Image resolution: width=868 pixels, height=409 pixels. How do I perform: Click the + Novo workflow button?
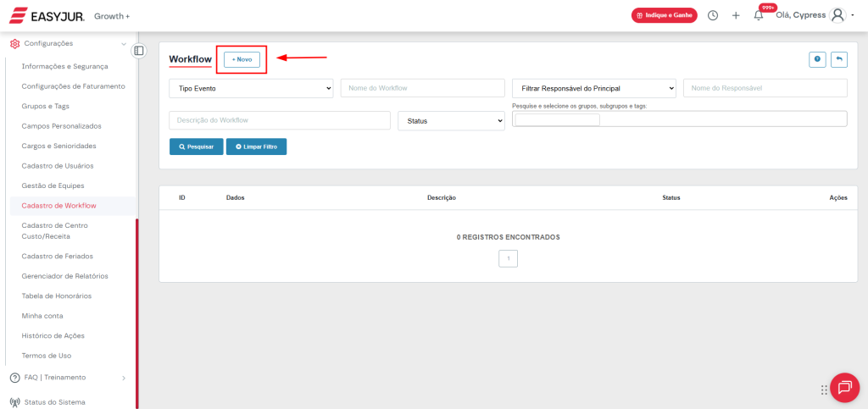pos(242,59)
